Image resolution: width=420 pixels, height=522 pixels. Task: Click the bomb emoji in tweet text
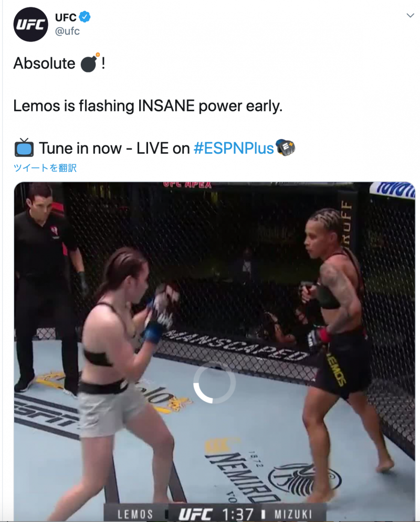coord(90,62)
